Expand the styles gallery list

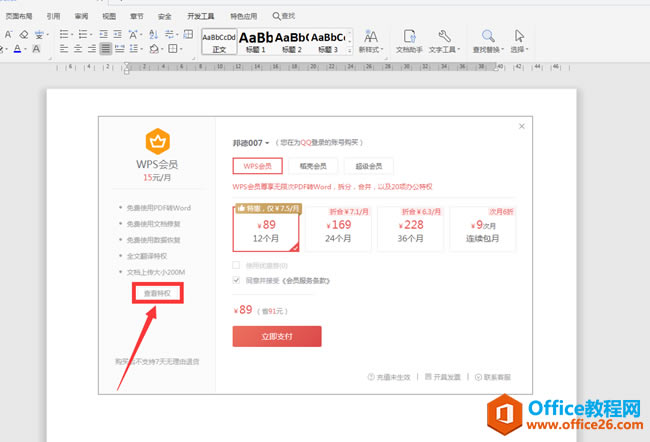pos(350,50)
